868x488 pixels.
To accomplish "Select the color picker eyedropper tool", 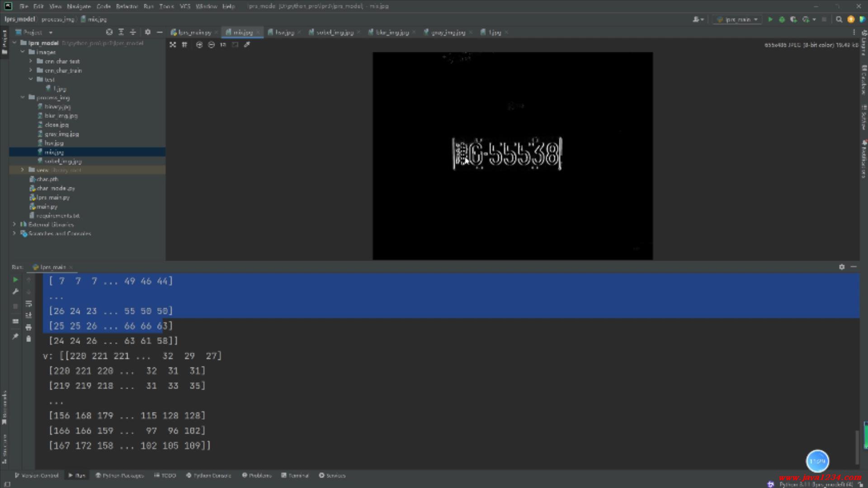I will (247, 45).
